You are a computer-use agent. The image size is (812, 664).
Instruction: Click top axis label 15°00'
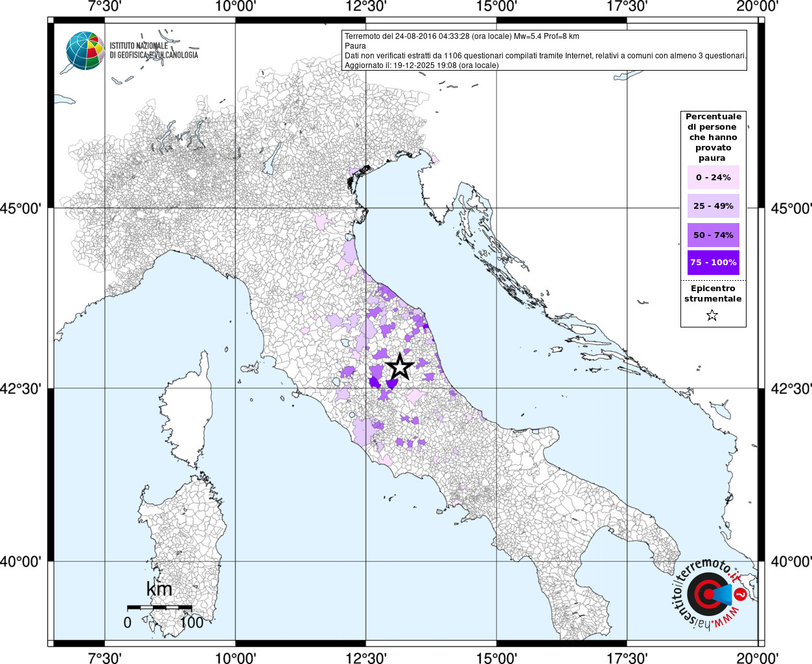(496, 6)
